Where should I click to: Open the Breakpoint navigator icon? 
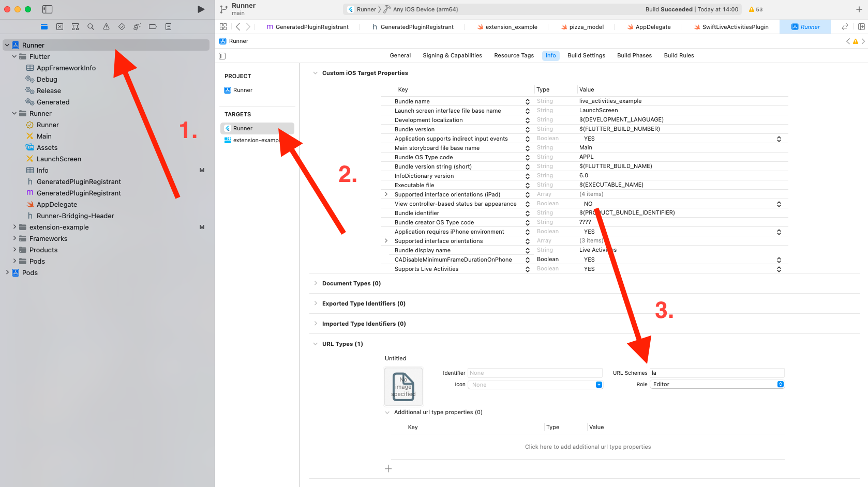pyautogui.click(x=153, y=27)
